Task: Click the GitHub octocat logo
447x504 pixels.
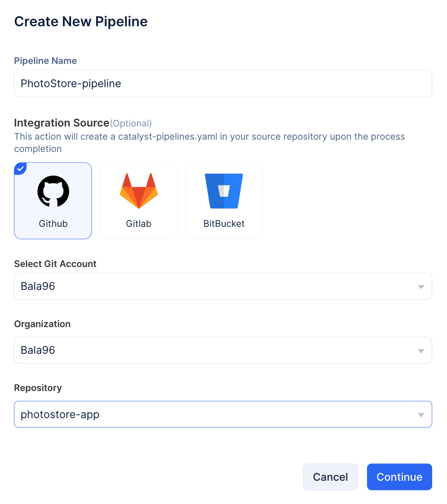Action: [53, 191]
